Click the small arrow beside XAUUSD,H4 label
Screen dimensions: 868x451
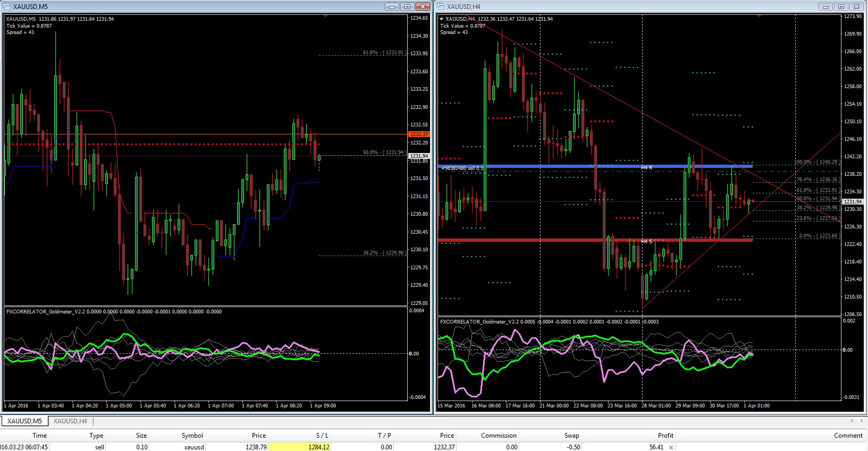[441, 19]
